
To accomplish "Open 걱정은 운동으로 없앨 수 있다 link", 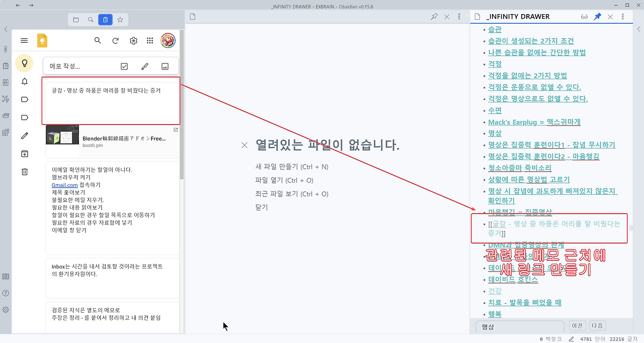I will click(534, 87).
